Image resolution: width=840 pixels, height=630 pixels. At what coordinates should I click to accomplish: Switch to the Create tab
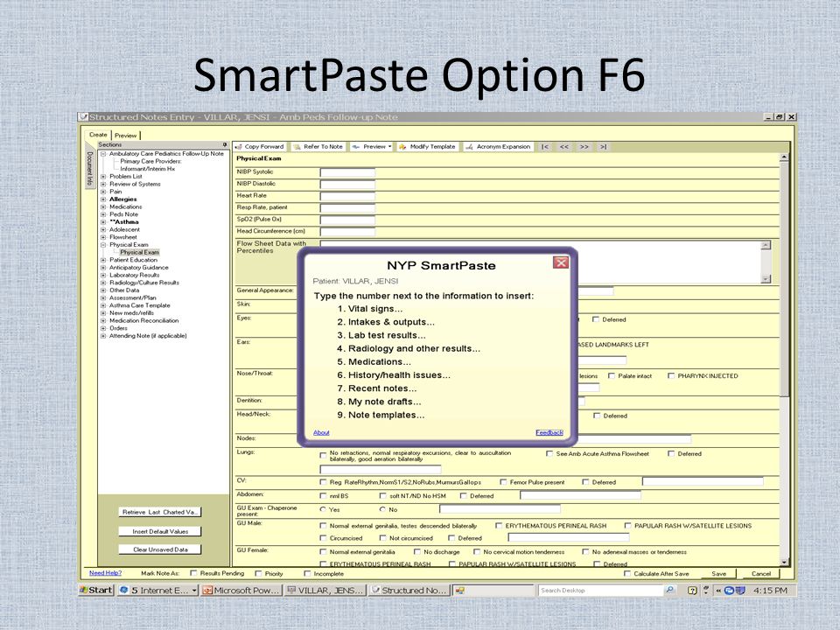(x=98, y=135)
